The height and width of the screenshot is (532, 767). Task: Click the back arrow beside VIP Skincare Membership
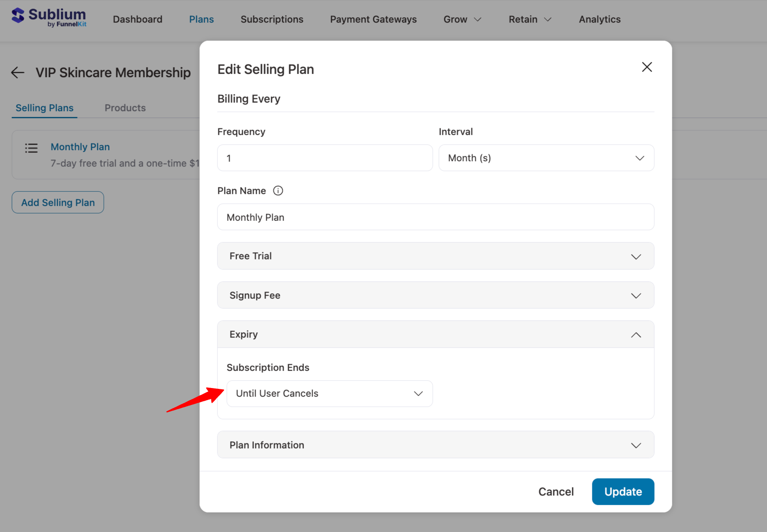coord(17,72)
